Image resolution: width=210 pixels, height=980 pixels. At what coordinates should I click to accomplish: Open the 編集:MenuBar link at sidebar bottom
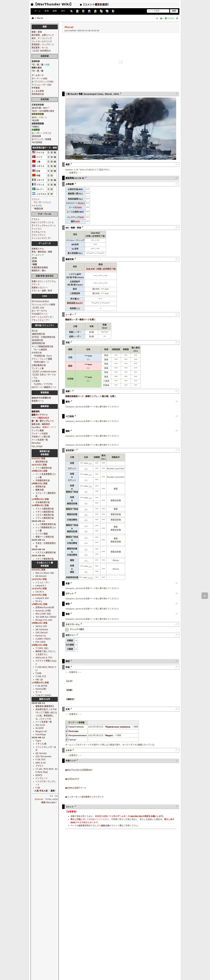tap(48, 802)
